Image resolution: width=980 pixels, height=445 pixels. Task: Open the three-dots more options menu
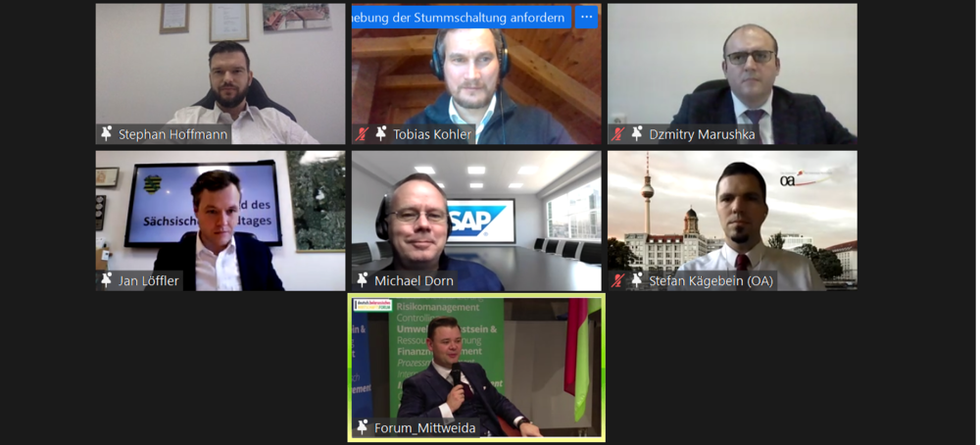tap(586, 18)
